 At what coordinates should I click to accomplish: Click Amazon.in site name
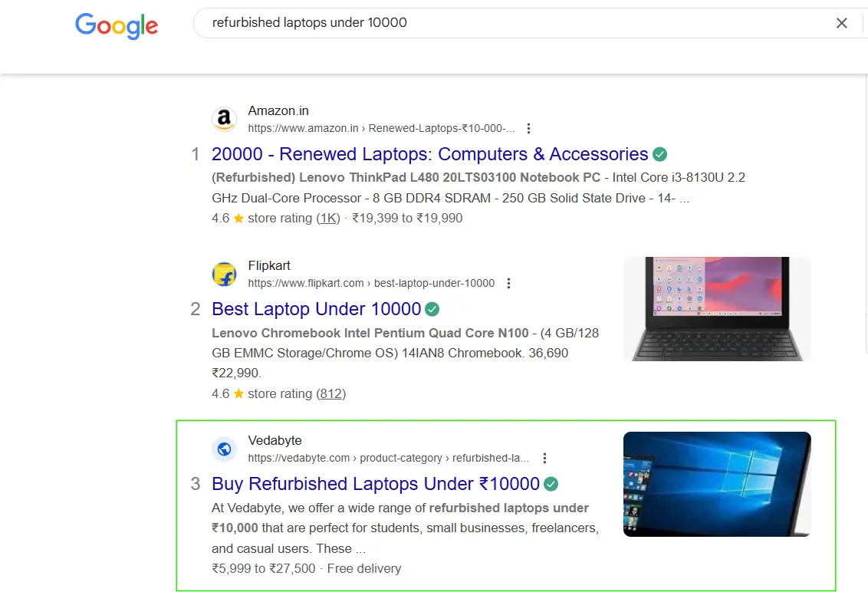(x=278, y=110)
